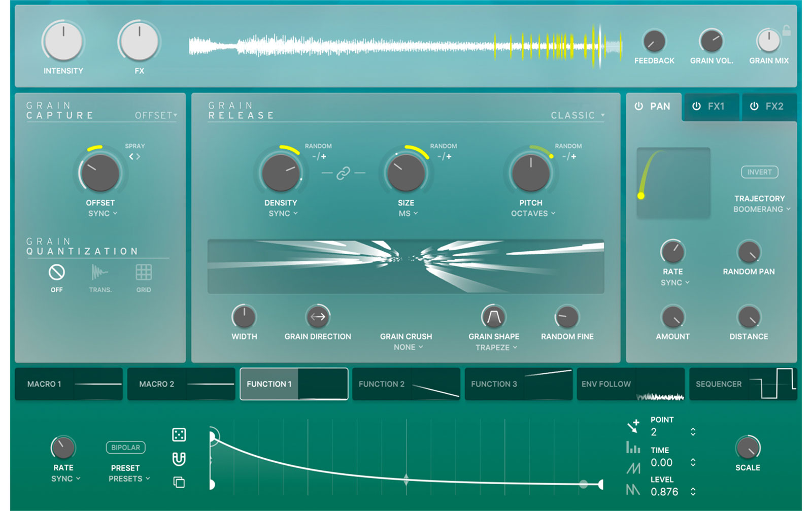Click the Grain Direction arrows icon
This screenshot has height=511, width=812.
[318, 317]
